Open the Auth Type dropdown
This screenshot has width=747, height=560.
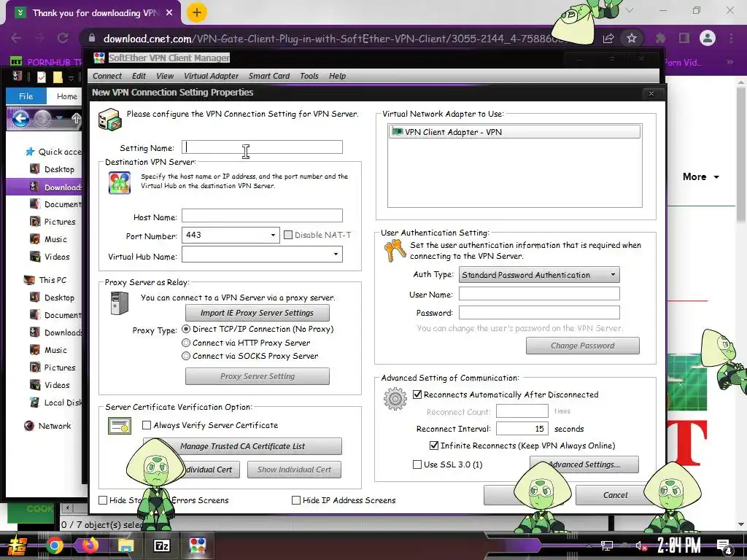pyautogui.click(x=613, y=275)
